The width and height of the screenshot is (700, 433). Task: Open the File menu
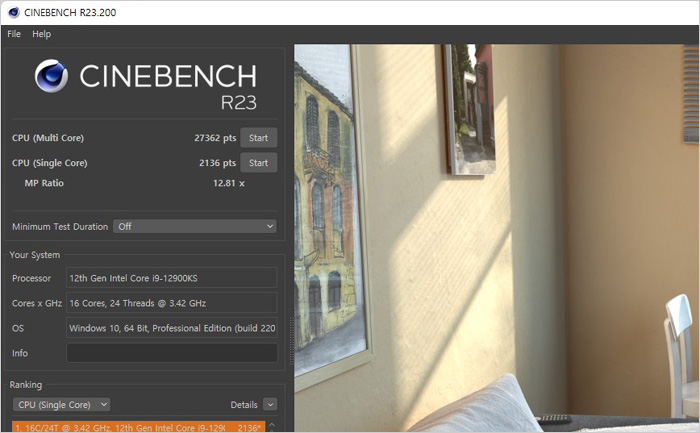[x=14, y=34]
